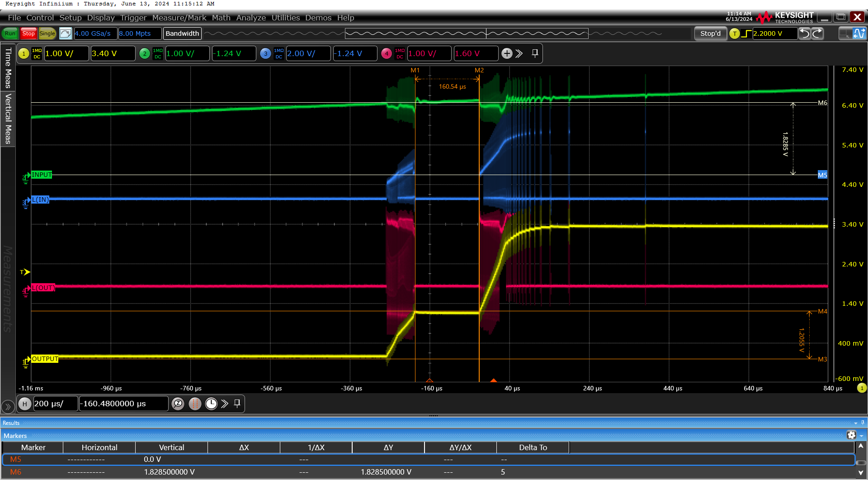Pin the horizontal toolbar
The width and height of the screenshot is (868, 480).
(x=237, y=404)
